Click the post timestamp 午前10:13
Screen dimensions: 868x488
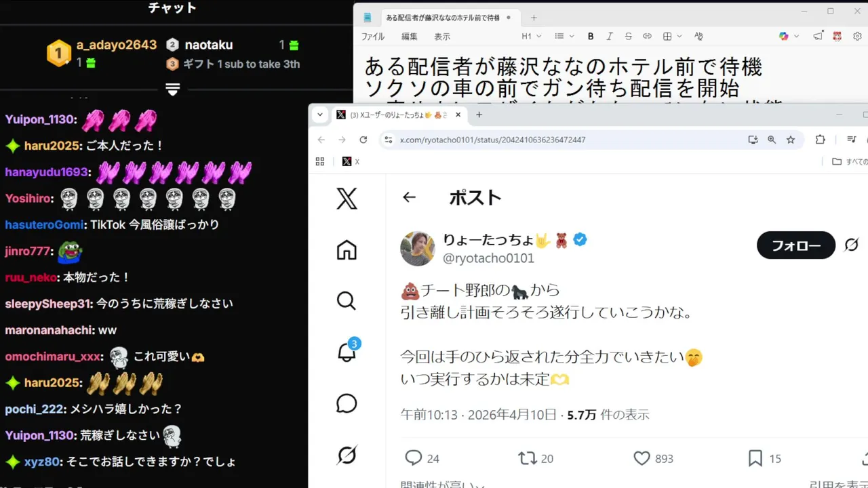coord(429,414)
